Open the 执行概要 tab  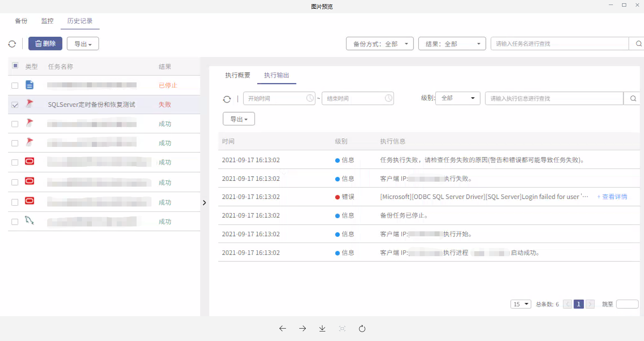pos(238,75)
